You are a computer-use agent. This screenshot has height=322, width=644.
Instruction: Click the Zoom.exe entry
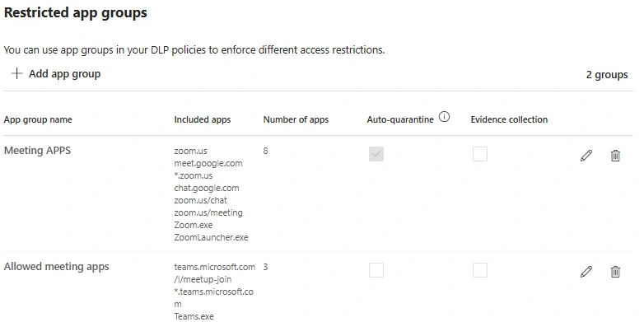[x=194, y=225]
